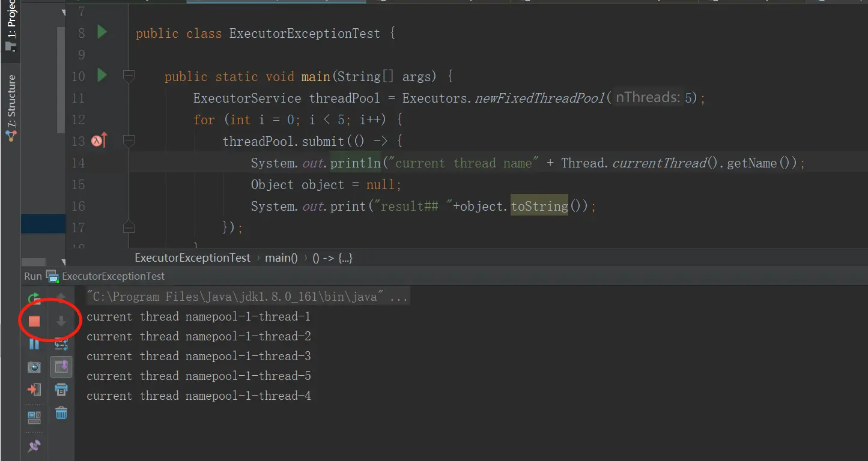Collapse fold end marker at line 17
868x461 pixels.
pos(129,227)
